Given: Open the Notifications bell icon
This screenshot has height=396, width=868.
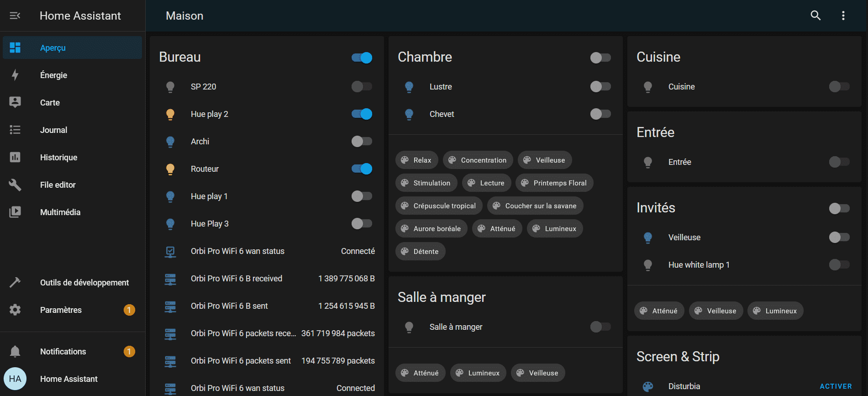Looking at the screenshot, I should point(15,351).
